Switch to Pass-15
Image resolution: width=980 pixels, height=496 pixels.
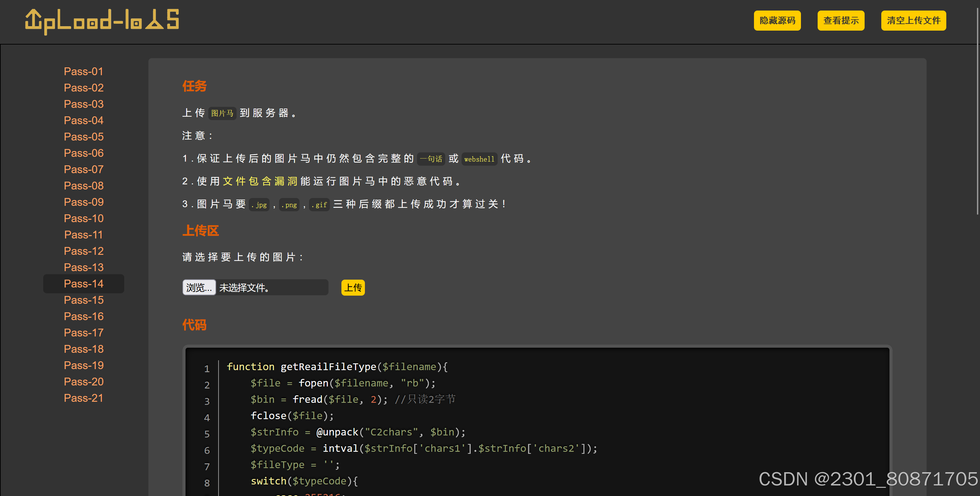[83, 300]
